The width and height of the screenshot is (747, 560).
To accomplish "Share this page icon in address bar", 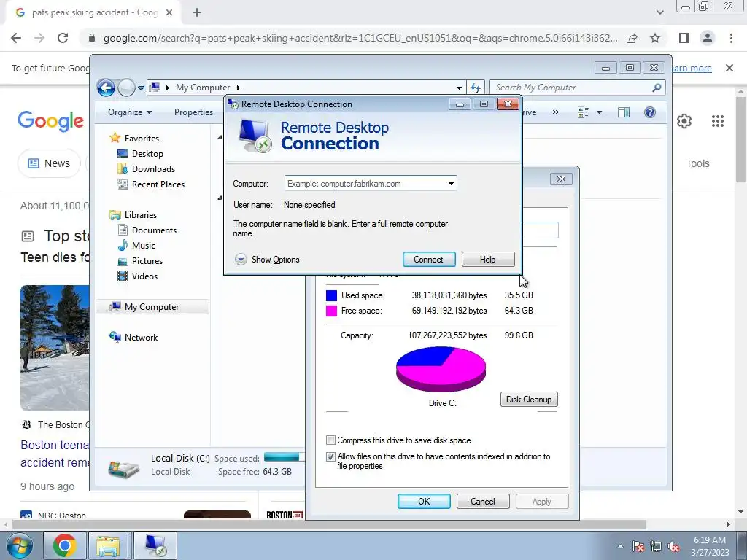I will 632,38.
